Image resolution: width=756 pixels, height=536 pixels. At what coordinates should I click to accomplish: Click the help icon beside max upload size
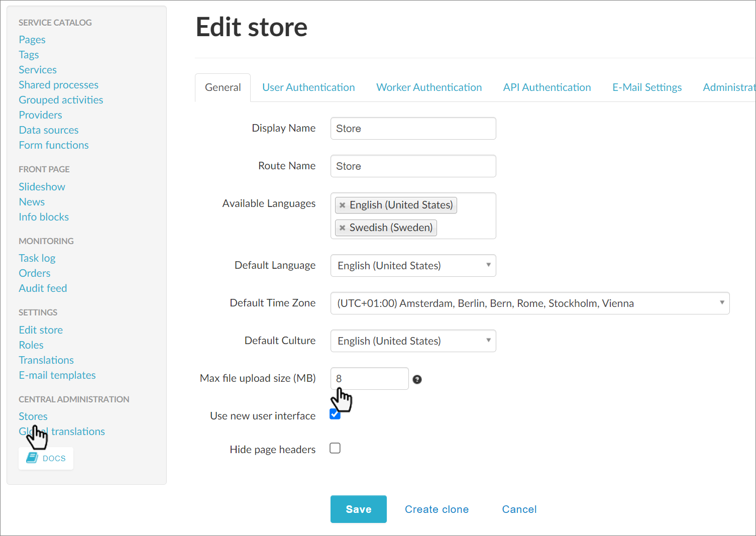pyautogui.click(x=417, y=379)
